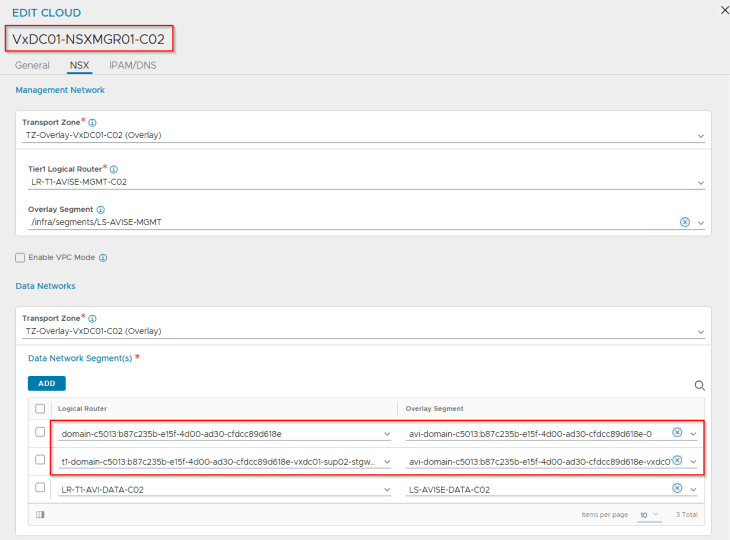
Task: Open Tier1 Logical Router LR-T1-AVISE-MGMT-C02 dropdown
Action: (701, 183)
